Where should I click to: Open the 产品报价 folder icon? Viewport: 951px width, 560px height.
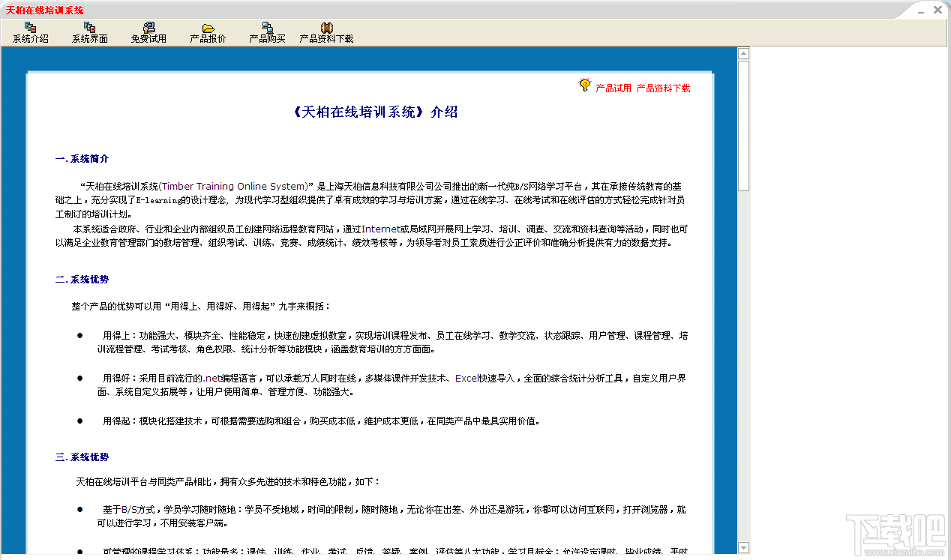click(208, 32)
